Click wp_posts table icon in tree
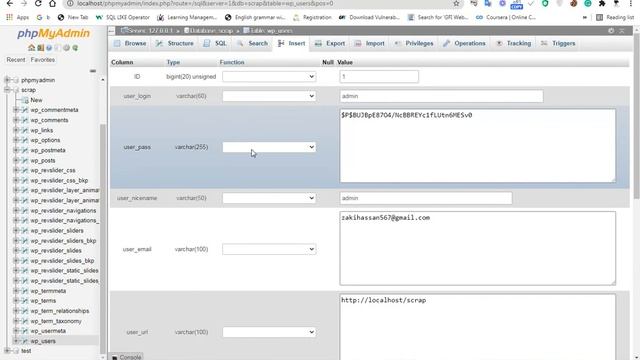640x360 pixels. coord(24,160)
